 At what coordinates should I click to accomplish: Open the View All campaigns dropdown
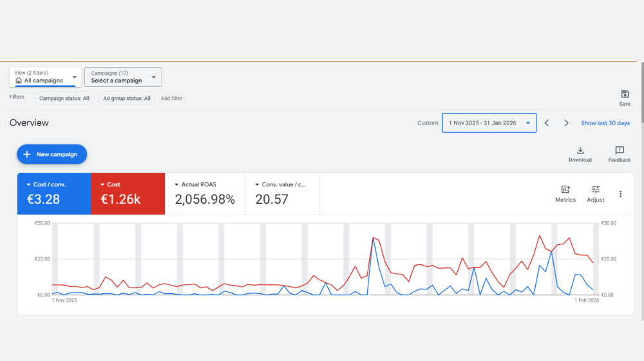click(45, 77)
